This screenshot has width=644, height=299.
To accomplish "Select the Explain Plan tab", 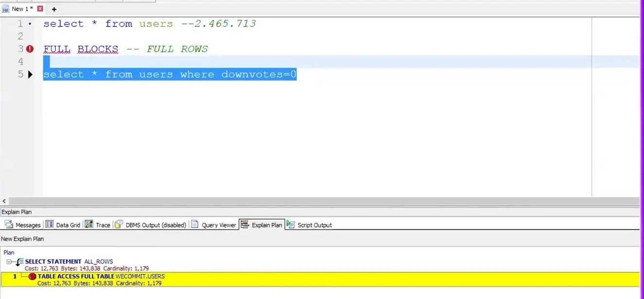I will coord(261,225).
